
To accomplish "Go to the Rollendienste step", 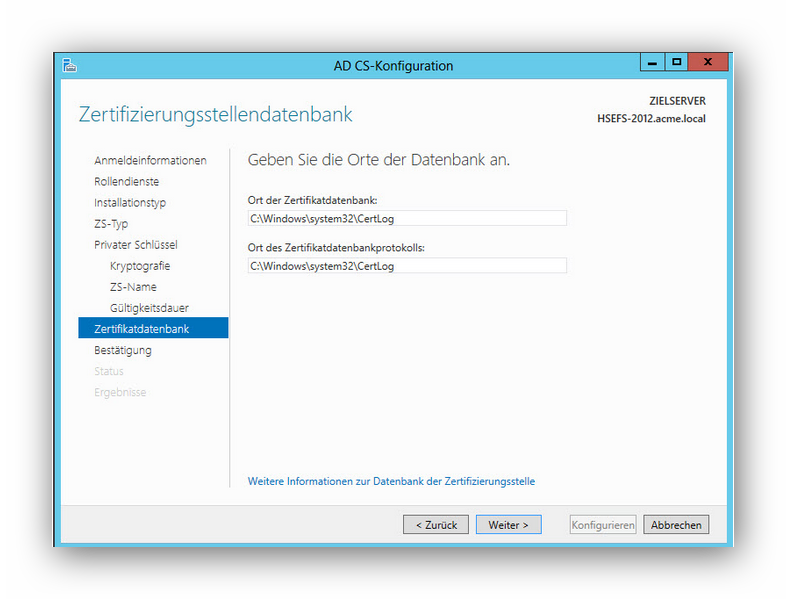I will pyautogui.click(x=126, y=182).
